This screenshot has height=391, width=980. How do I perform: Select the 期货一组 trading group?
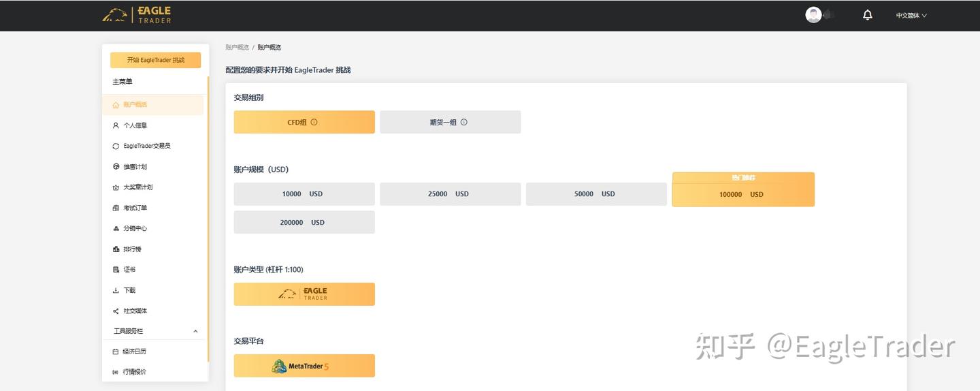click(450, 123)
